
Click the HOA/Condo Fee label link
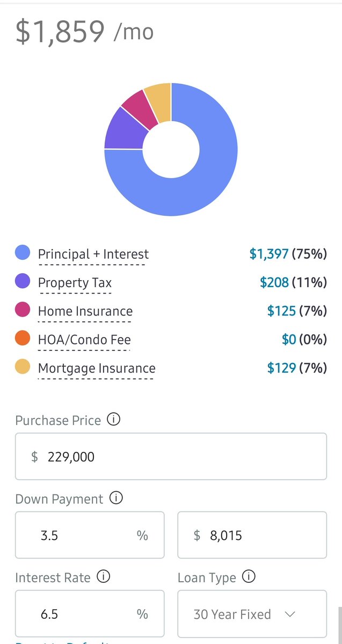pos(84,340)
